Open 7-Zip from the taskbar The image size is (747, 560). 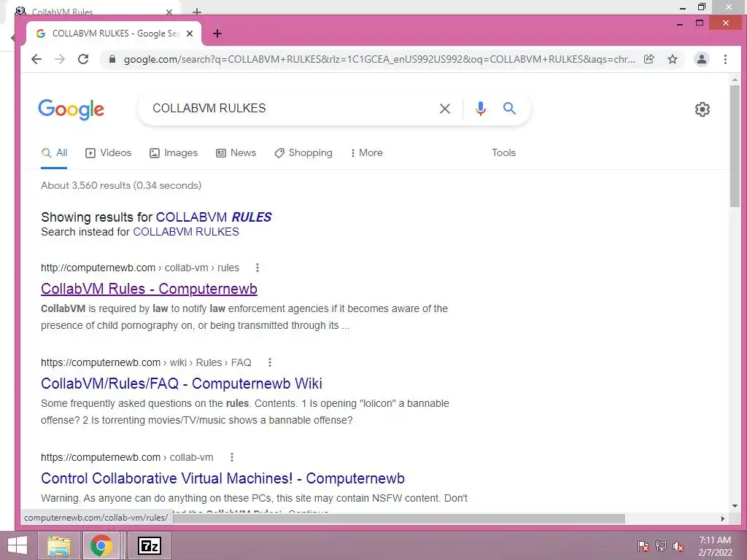(150, 545)
